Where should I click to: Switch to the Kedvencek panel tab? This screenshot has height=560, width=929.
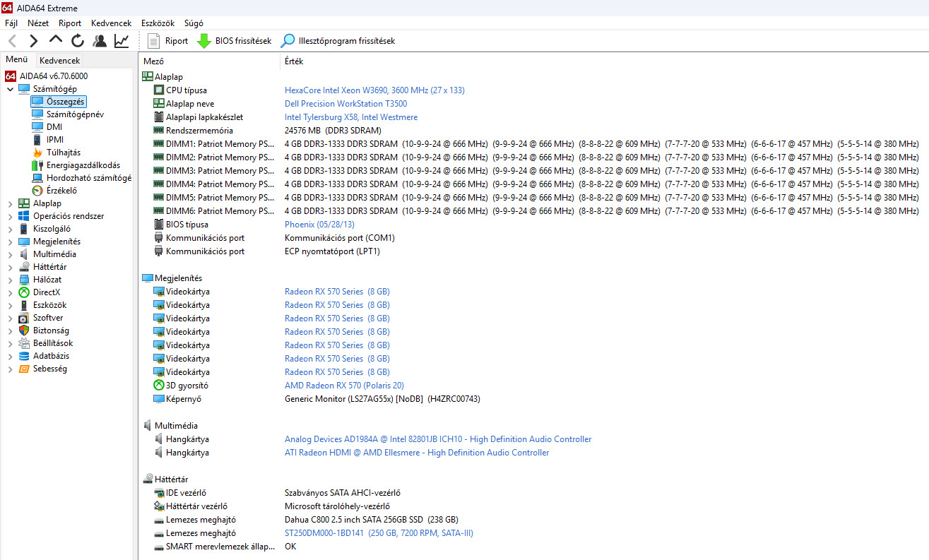pyautogui.click(x=59, y=61)
